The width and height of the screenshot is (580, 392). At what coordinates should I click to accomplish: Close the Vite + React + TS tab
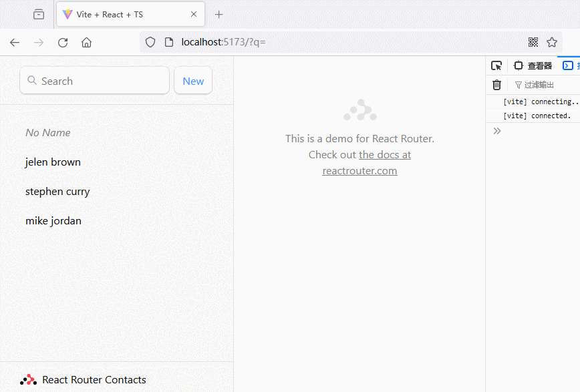coord(194,14)
